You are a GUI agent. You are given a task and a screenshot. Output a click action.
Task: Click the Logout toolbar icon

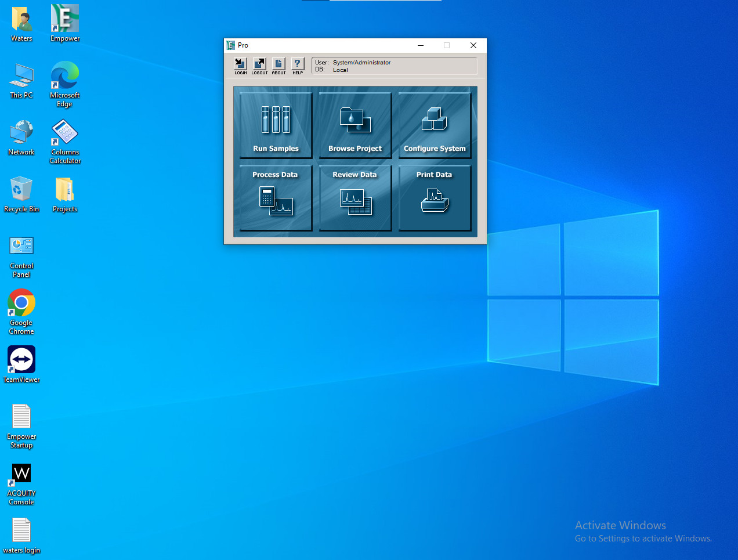point(259,66)
